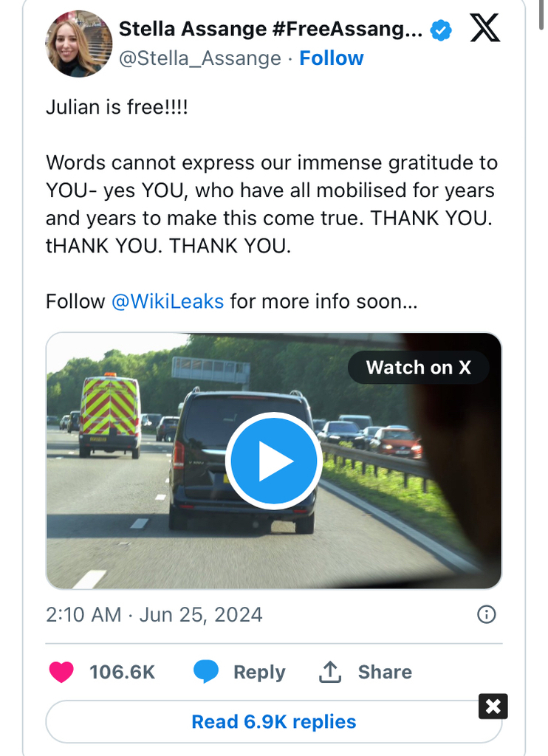Dismiss using the black X close icon
This screenshot has height=756, width=548.
[493, 707]
